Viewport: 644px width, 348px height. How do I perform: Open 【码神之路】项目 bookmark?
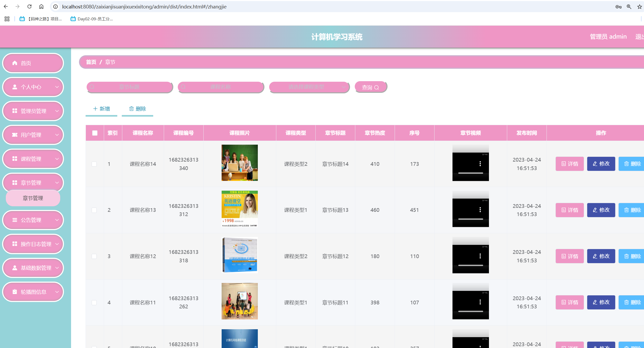(x=41, y=19)
